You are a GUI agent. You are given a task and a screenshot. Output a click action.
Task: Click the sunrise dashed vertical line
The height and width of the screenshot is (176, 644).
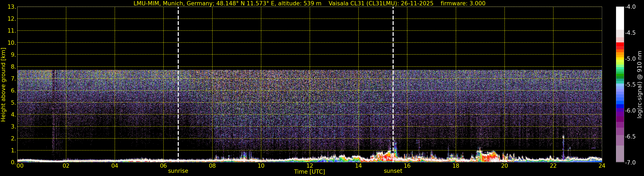pos(178,85)
